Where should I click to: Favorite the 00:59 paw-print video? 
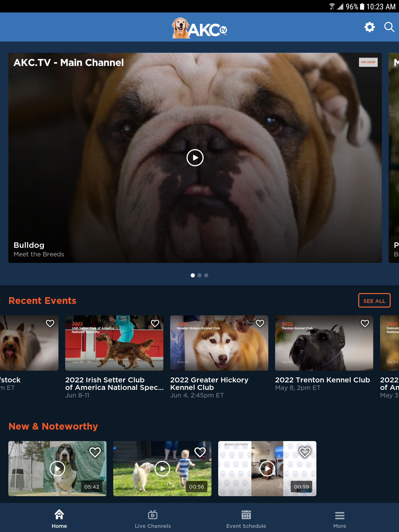305,452
